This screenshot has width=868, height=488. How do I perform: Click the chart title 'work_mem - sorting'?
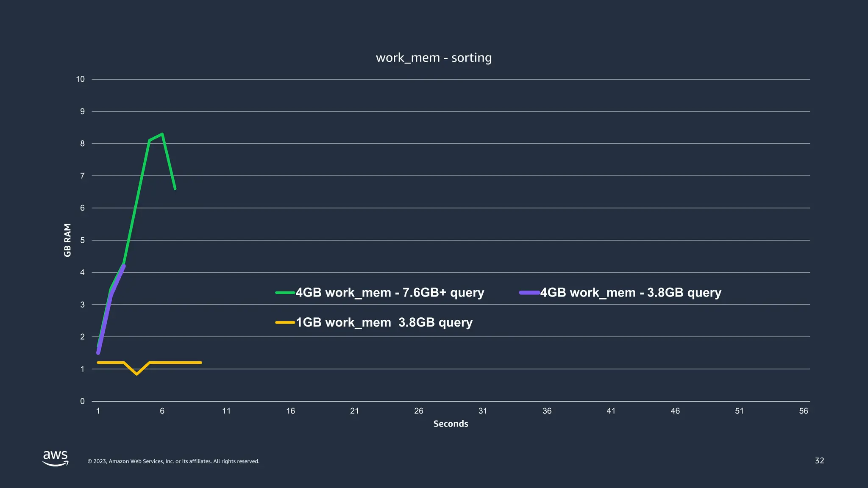pyautogui.click(x=434, y=58)
